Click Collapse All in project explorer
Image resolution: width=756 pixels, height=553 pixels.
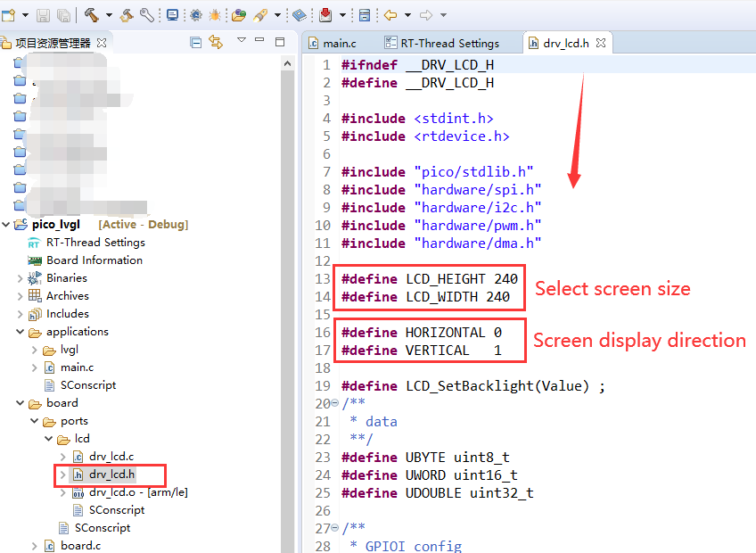[196, 42]
